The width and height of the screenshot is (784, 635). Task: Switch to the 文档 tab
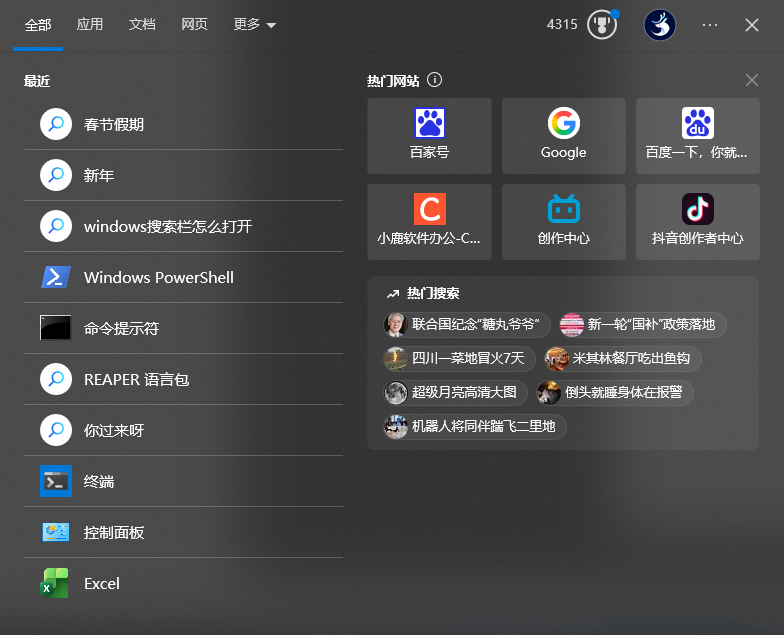tap(142, 24)
